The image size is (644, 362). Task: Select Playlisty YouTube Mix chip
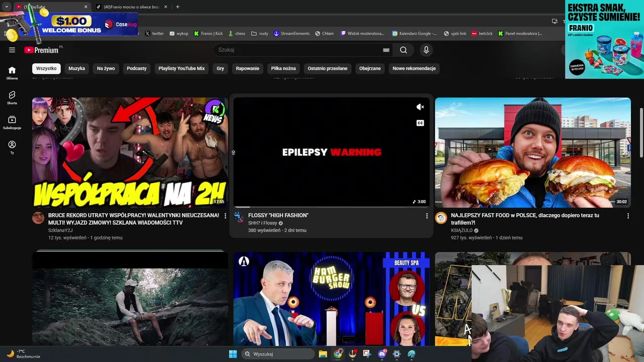pyautogui.click(x=182, y=68)
